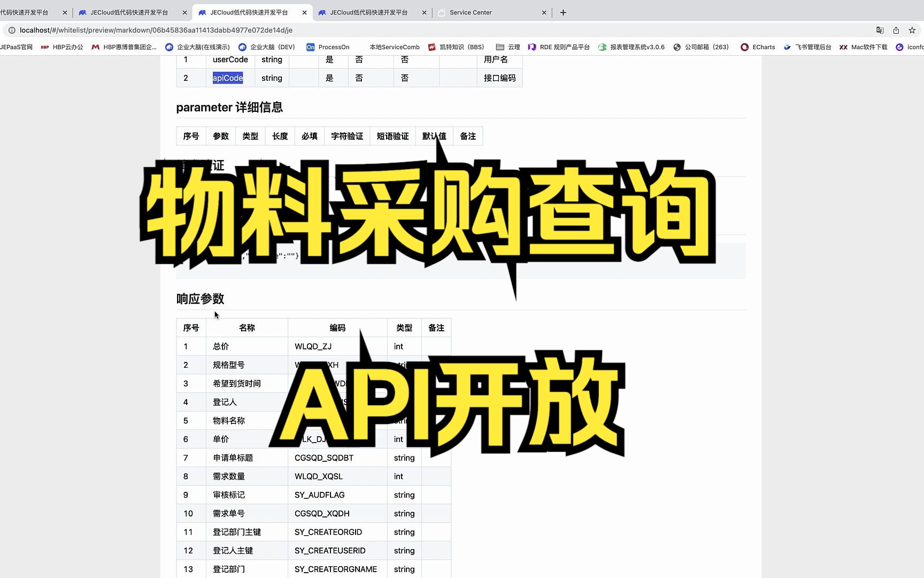Click the share page icon
Screen dimensions: 924x578
tap(896, 30)
